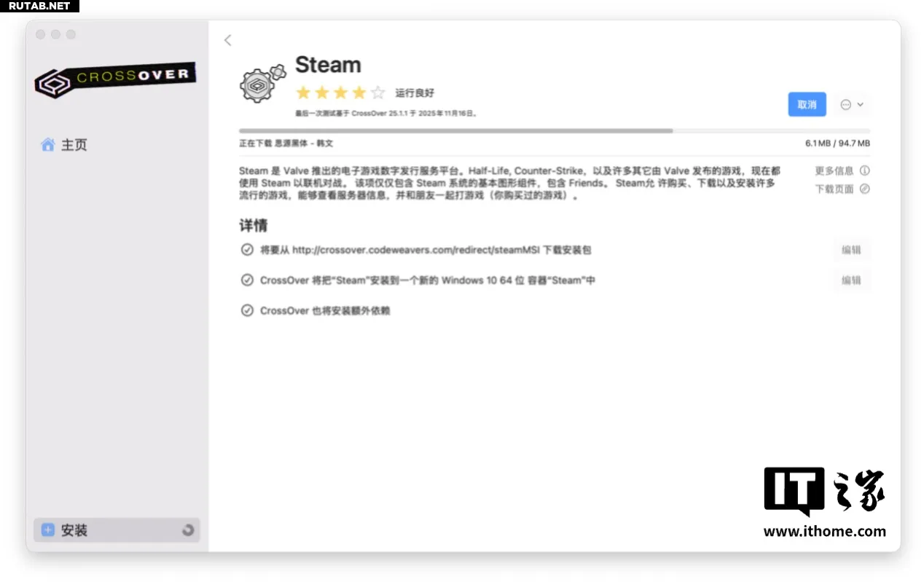924x582 pixels.
Task: Click the info icon beside 更多信息
Action: [x=864, y=170]
